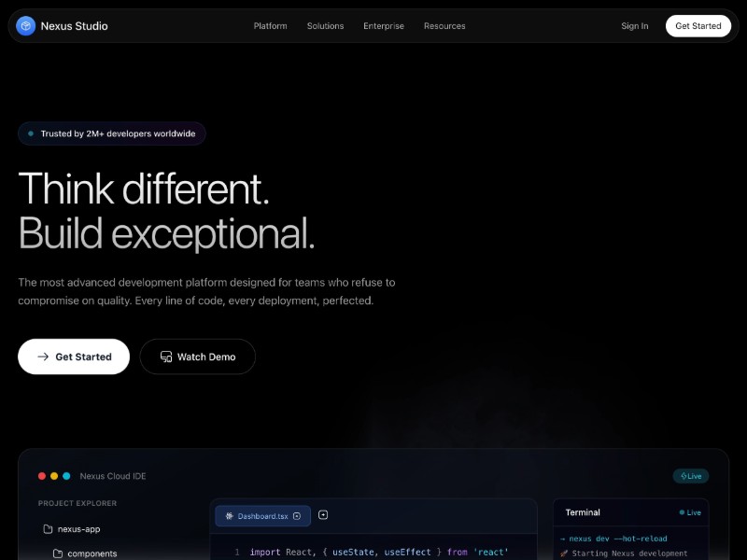Select the arrow icon inside Get Started button

(x=42, y=357)
